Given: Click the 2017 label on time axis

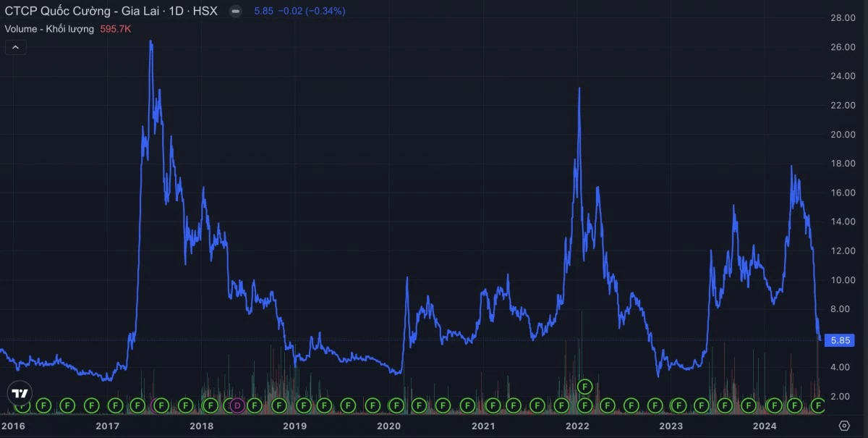Looking at the screenshot, I should click(108, 426).
